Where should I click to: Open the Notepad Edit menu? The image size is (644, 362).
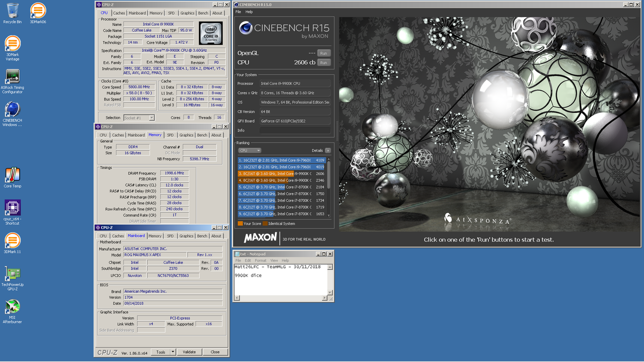(x=247, y=260)
